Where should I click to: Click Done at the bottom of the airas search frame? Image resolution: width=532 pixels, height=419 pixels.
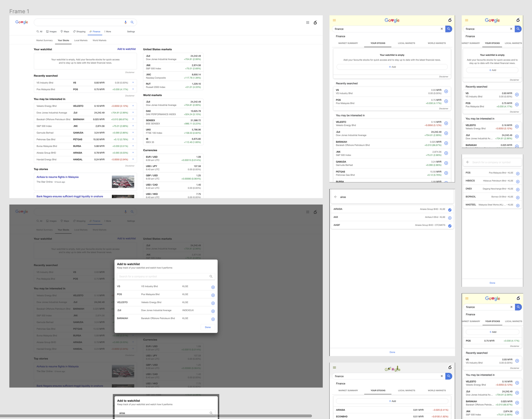[392, 352]
